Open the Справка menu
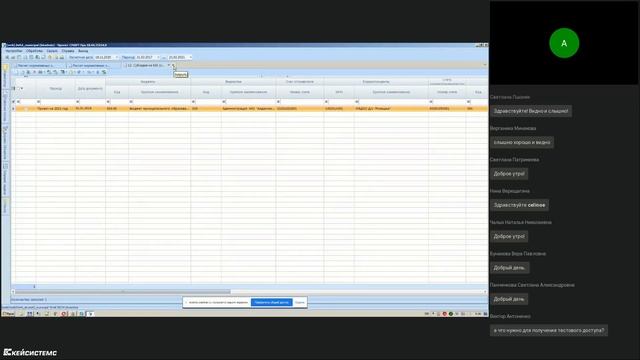The width and height of the screenshot is (640, 360). pyautogui.click(x=68, y=51)
